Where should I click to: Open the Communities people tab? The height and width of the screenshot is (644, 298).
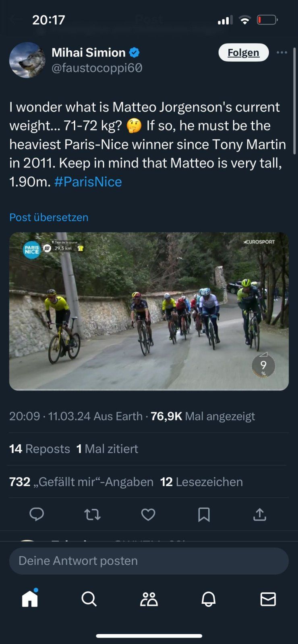click(x=149, y=599)
